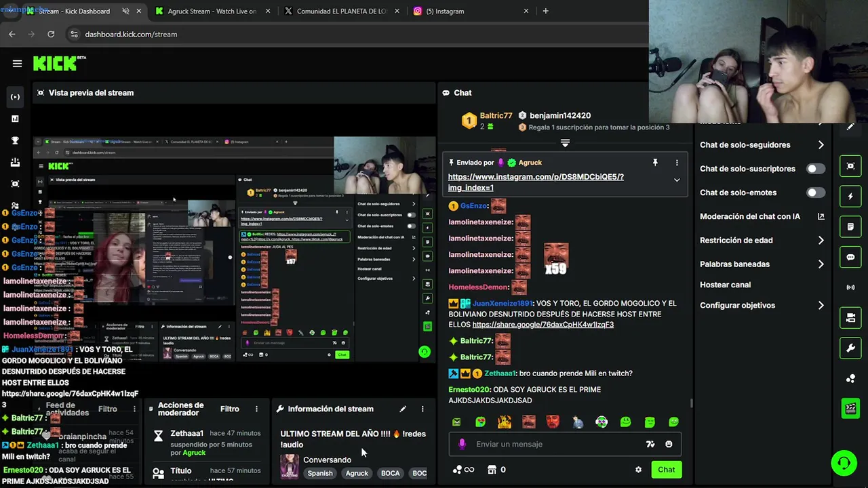868x488 pixels.
Task: Toggle stream preview widget in right toolbar
Action: (x=850, y=166)
